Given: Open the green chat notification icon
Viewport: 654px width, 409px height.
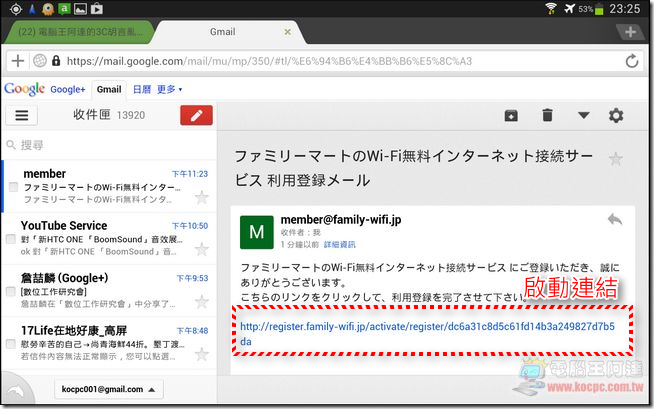Looking at the screenshot, I should (64, 9).
